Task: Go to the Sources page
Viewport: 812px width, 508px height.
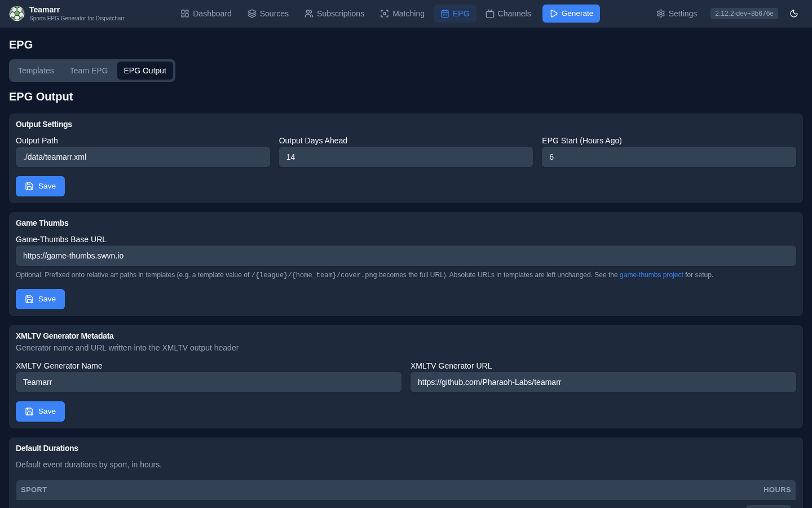Action: [x=268, y=14]
